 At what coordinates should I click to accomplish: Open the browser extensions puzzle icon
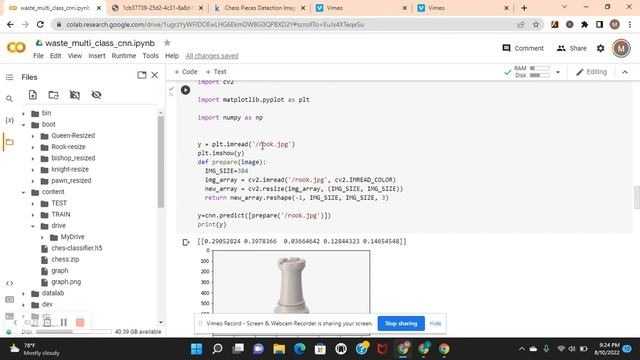(x=584, y=24)
